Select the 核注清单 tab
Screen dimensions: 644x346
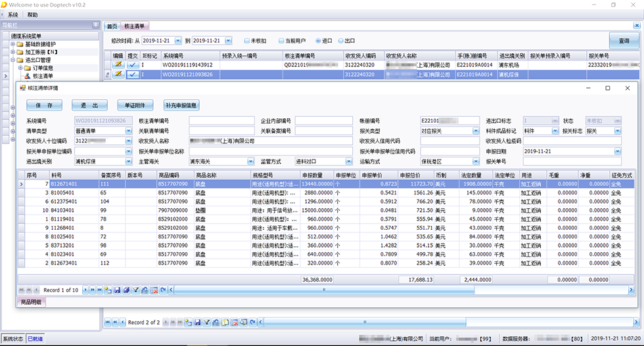[x=134, y=26]
